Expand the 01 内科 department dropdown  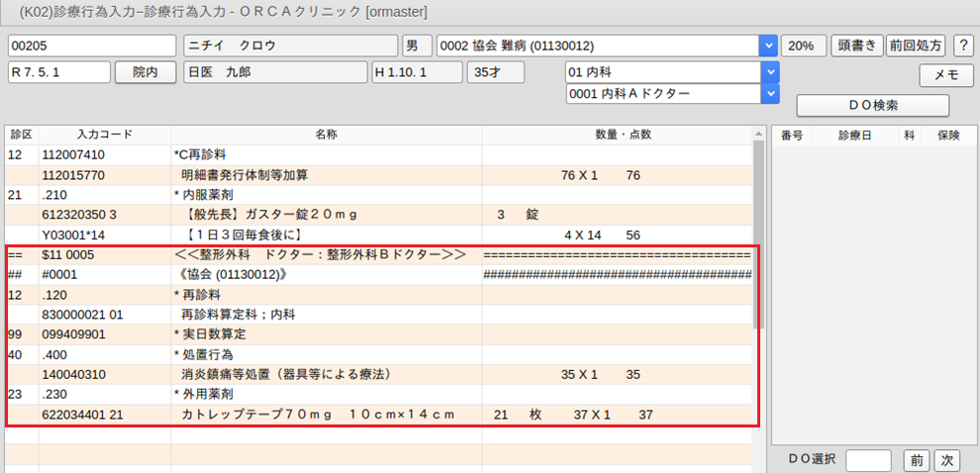pyautogui.click(x=771, y=72)
